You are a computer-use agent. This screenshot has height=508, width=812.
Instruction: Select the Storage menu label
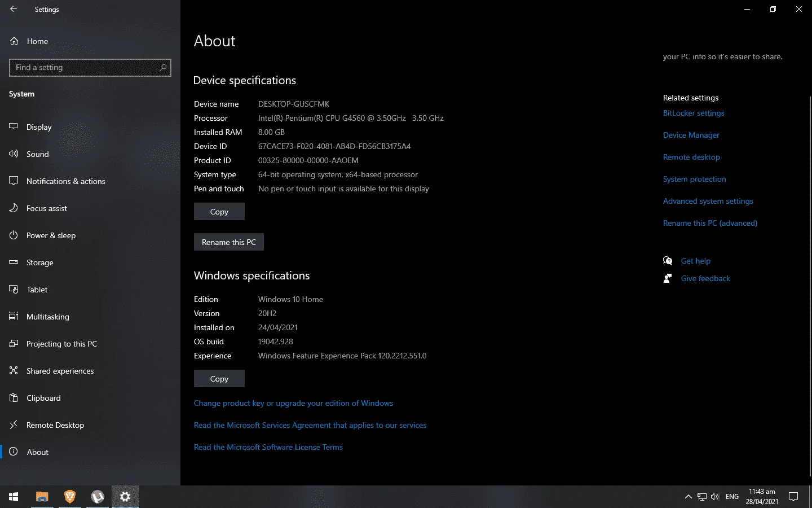[x=40, y=262]
